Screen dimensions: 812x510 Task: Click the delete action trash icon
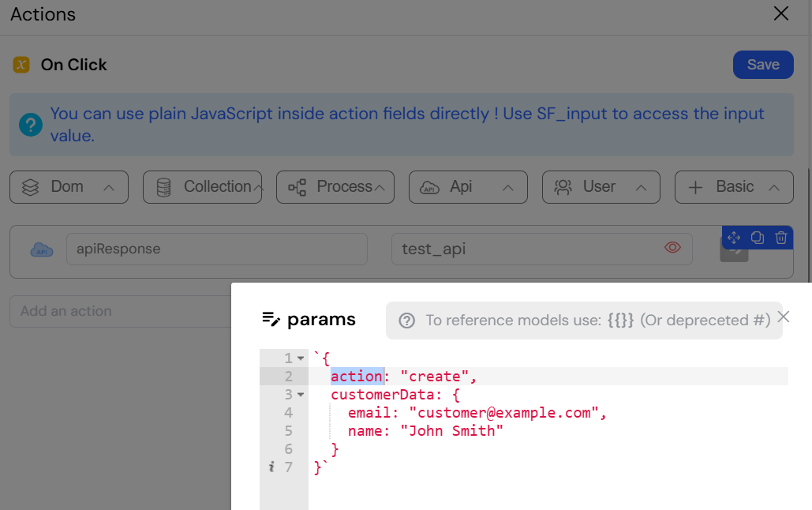coord(781,238)
